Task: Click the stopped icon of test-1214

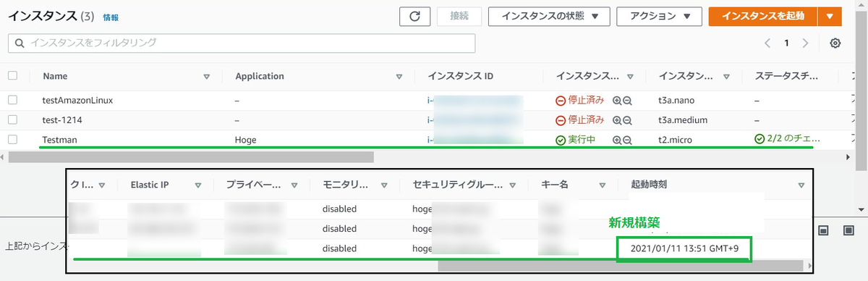Action: tap(561, 120)
